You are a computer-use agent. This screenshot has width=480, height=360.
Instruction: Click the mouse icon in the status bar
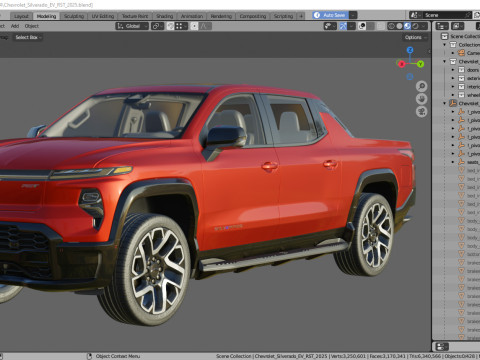[x=89, y=356]
